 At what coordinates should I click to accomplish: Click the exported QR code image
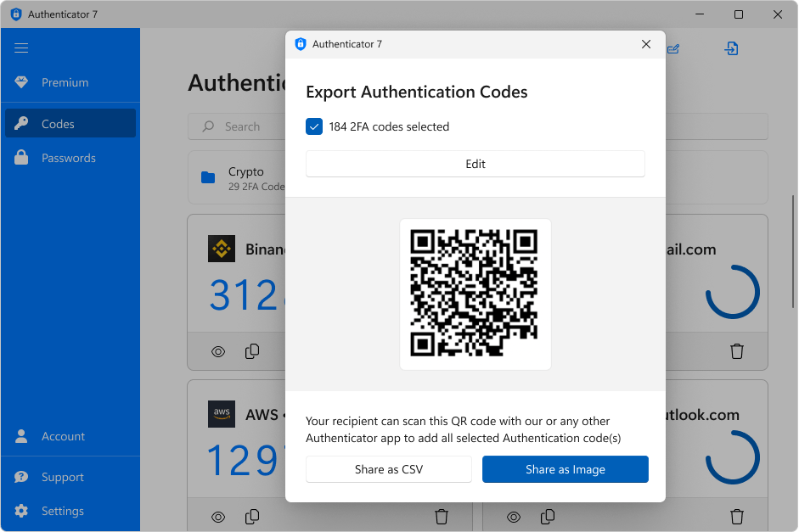tap(475, 294)
